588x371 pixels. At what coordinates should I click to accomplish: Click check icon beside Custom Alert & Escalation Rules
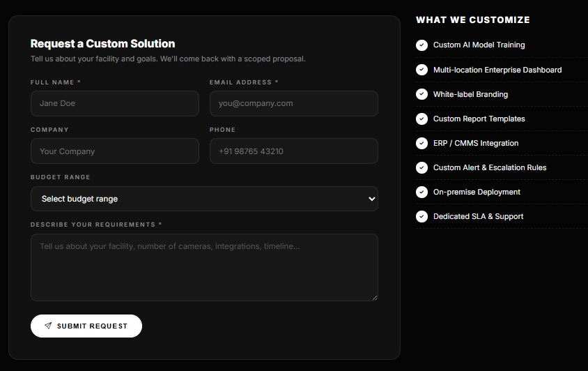422,167
